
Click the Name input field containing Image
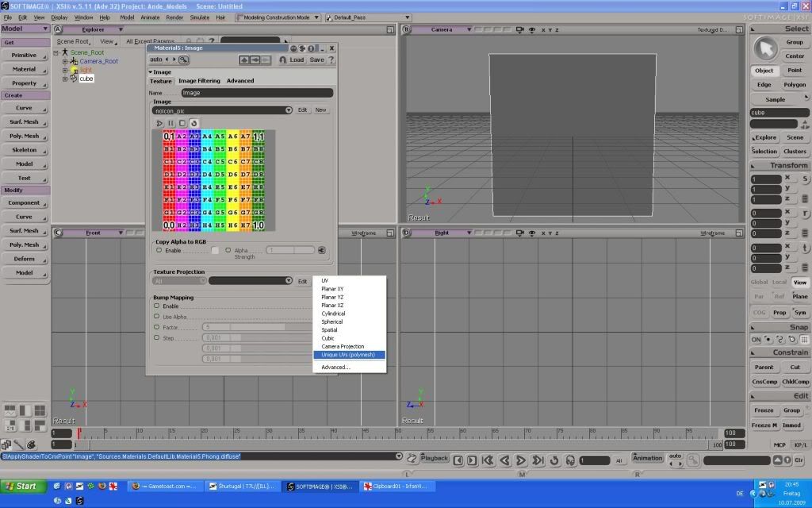pos(257,93)
